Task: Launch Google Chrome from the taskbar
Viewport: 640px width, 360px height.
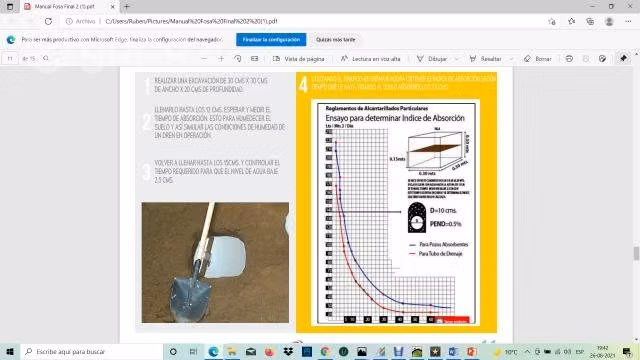Action: click(x=325, y=351)
